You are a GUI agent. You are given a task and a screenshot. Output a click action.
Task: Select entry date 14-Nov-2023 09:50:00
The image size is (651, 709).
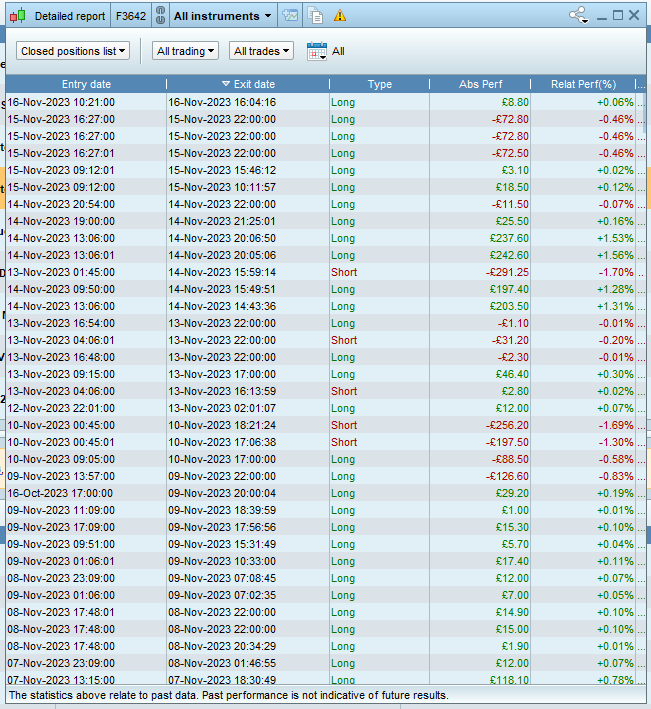click(x=61, y=289)
